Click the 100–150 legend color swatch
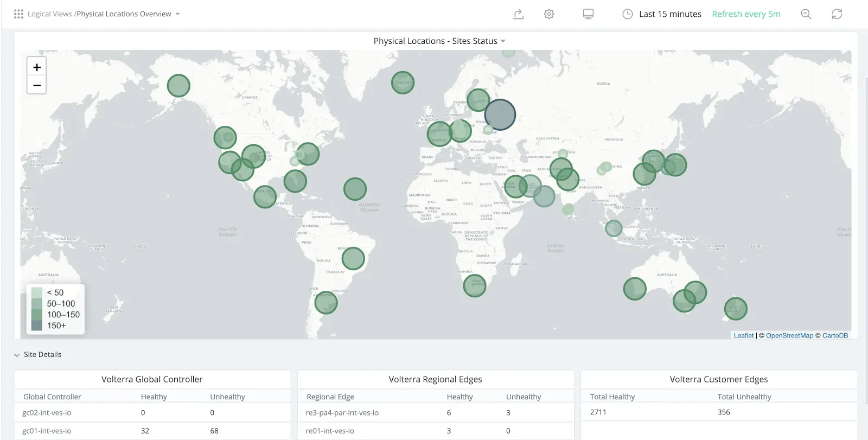This screenshot has height=440, width=868. 37,315
